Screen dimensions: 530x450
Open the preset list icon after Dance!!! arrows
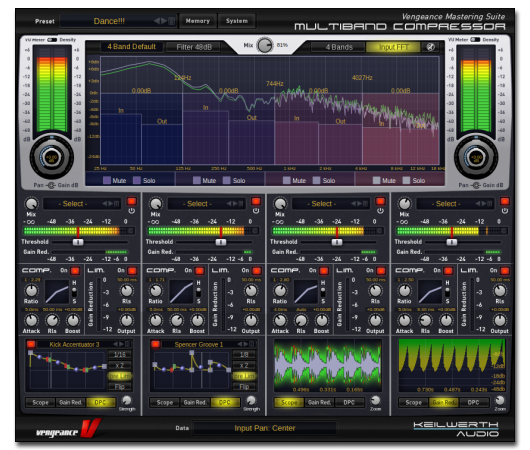pos(172,21)
